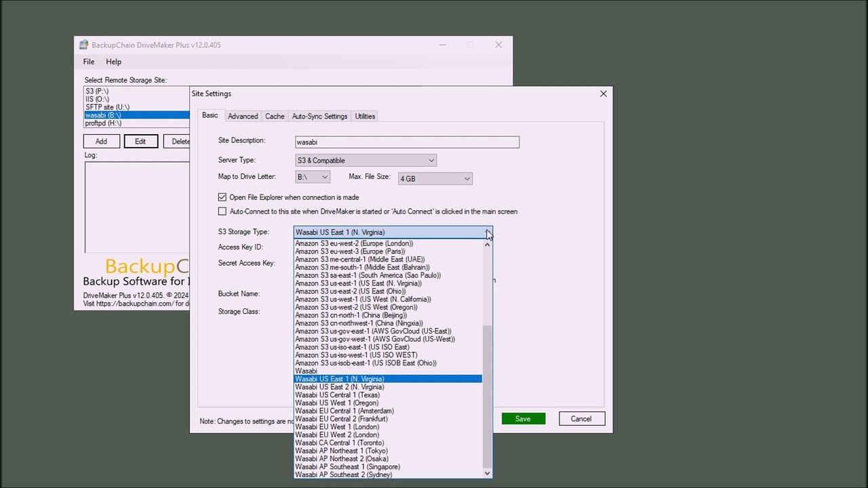The height and width of the screenshot is (488, 868).
Task: Choose Amazon S3 us-west-1 (US West (N. California))
Action: click(x=388, y=299)
